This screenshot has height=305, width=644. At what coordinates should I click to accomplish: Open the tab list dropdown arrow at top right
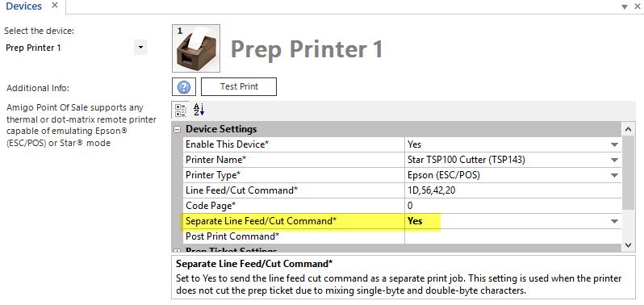point(625,6)
